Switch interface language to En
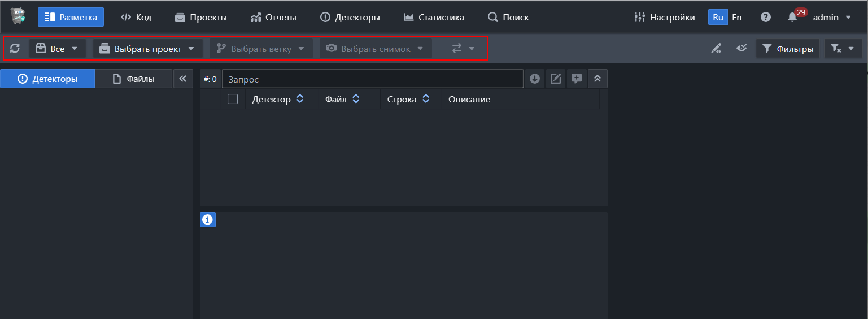This screenshot has width=868, height=319. click(737, 18)
